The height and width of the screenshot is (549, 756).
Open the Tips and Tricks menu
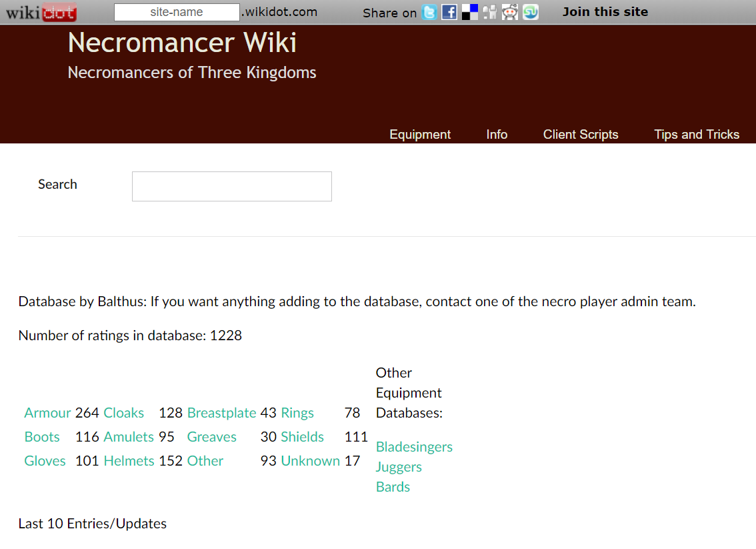point(697,134)
